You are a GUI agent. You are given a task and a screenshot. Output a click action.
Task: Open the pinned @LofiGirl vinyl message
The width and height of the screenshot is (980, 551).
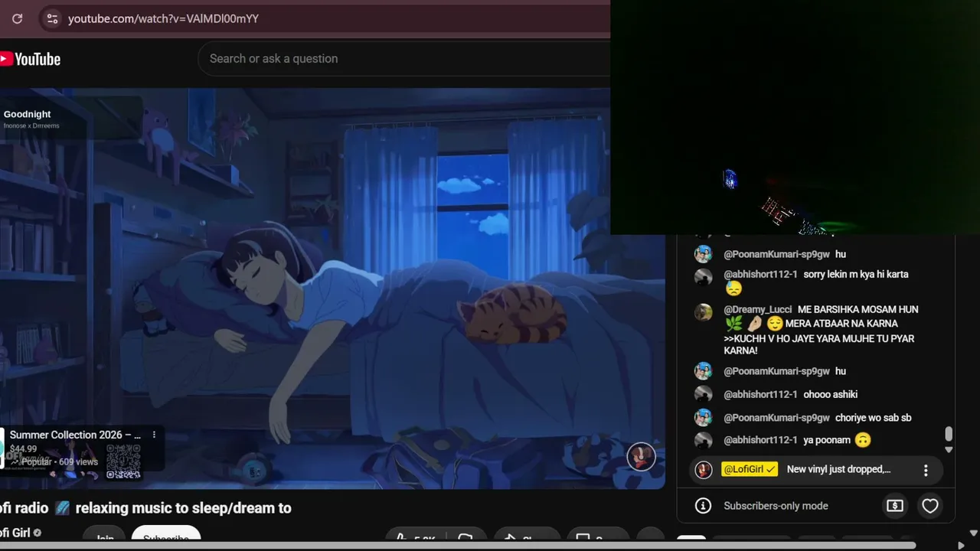point(816,470)
